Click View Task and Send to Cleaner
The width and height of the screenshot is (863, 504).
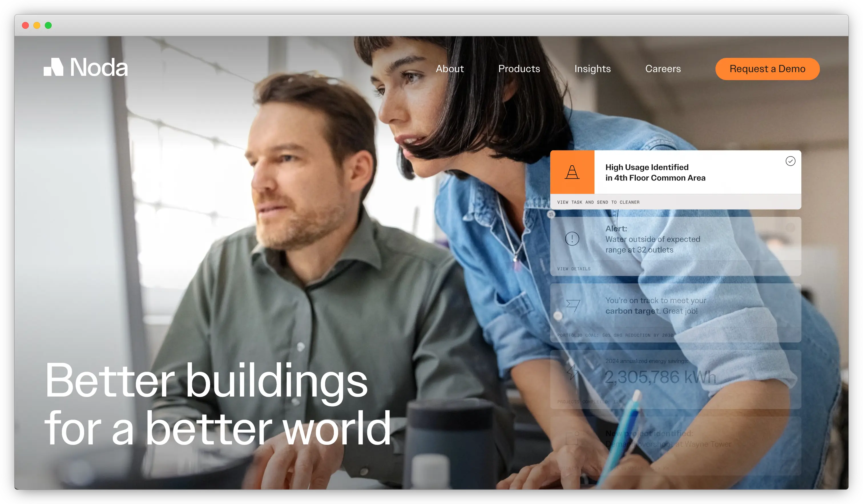598,202
